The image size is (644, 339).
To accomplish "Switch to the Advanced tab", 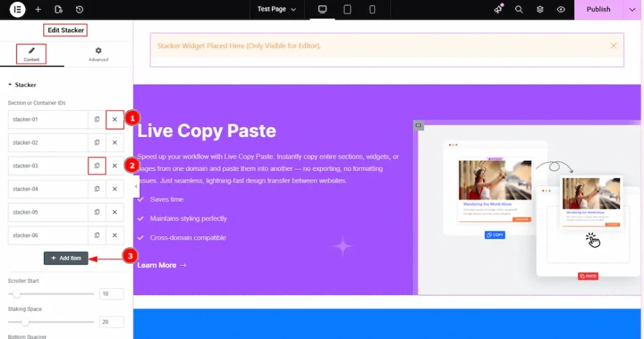I will coord(98,54).
